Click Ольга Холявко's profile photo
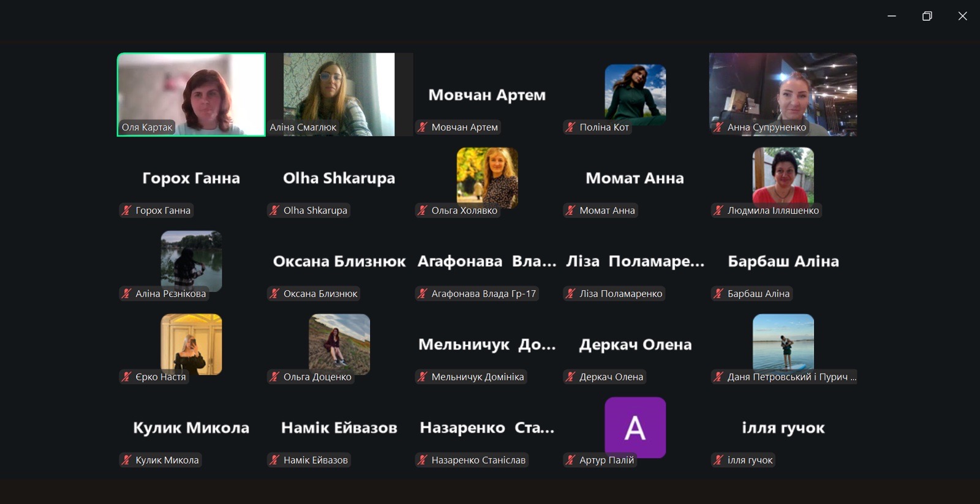The height and width of the screenshot is (504, 980). click(487, 176)
